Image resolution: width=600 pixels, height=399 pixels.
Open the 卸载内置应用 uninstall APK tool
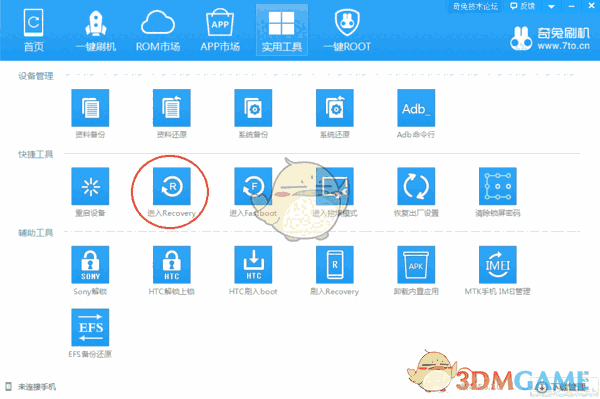[x=416, y=265]
